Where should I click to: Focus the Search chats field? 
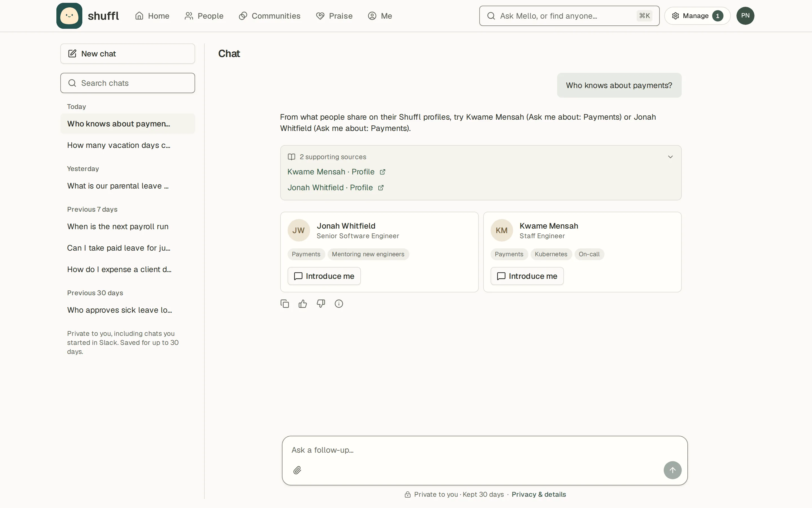(x=127, y=83)
